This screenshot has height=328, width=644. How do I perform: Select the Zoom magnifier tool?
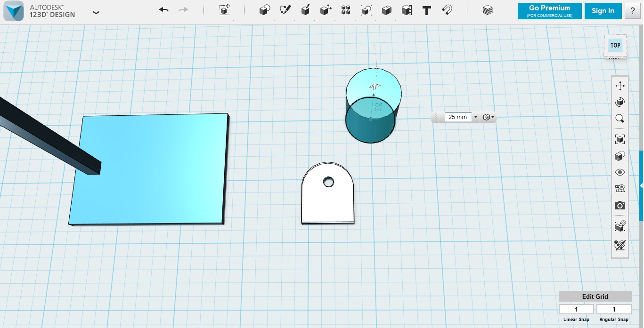tap(620, 119)
